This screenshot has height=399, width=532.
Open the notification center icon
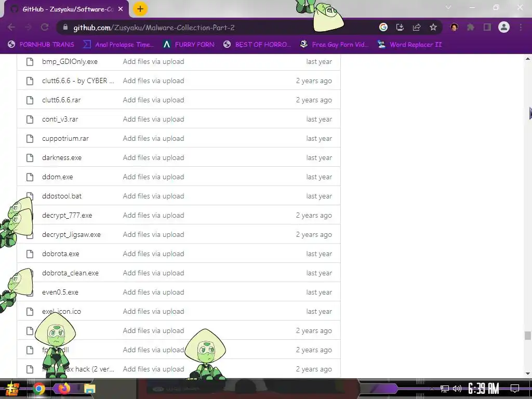[515, 389]
